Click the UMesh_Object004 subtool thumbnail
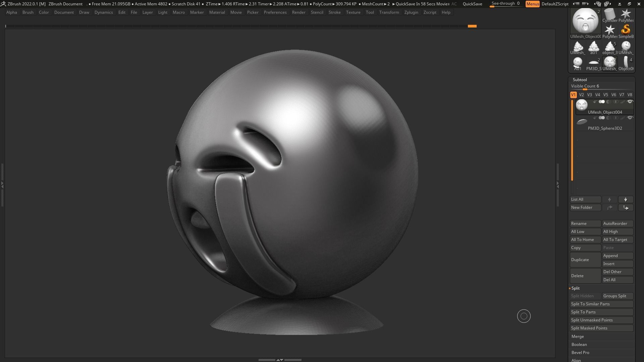 (582, 105)
